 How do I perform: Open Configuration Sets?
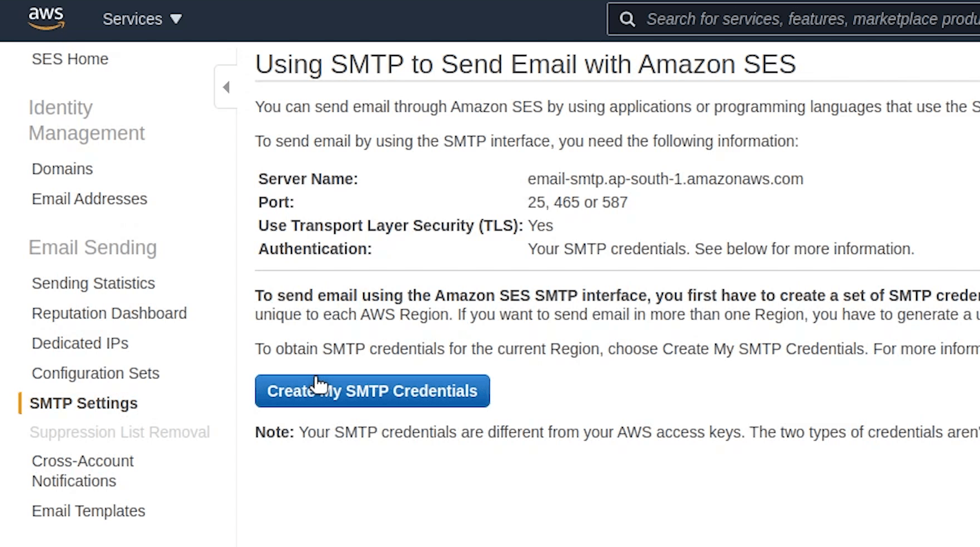96,373
